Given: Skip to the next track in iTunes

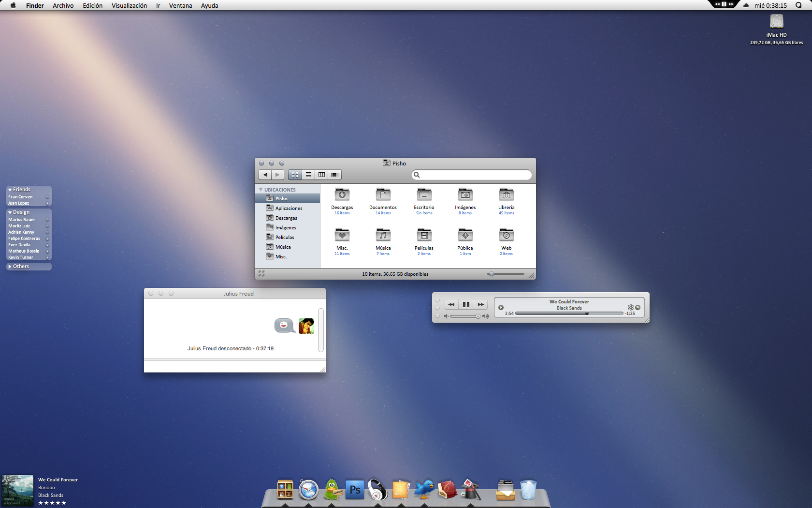Looking at the screenshot, I should coord(480,304).
